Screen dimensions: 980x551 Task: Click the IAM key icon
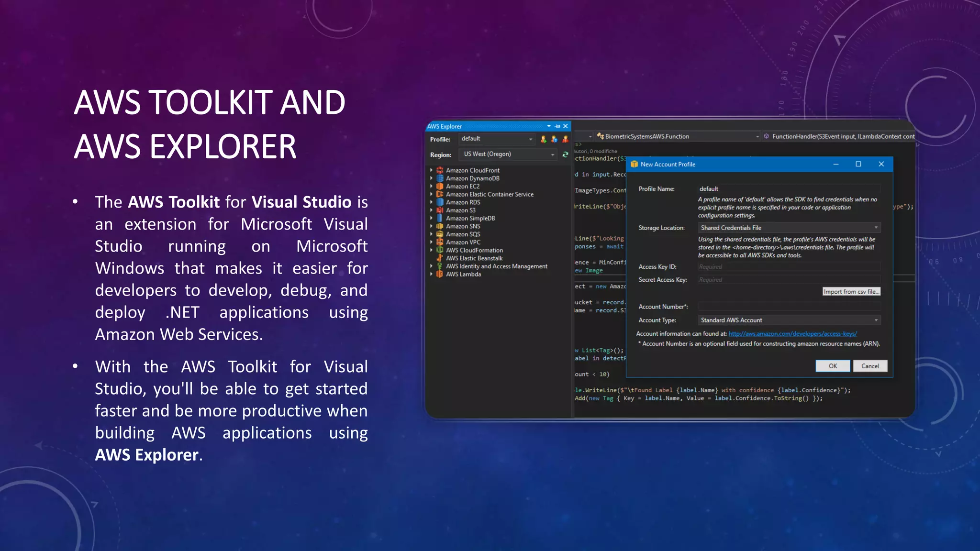(440, 266)
